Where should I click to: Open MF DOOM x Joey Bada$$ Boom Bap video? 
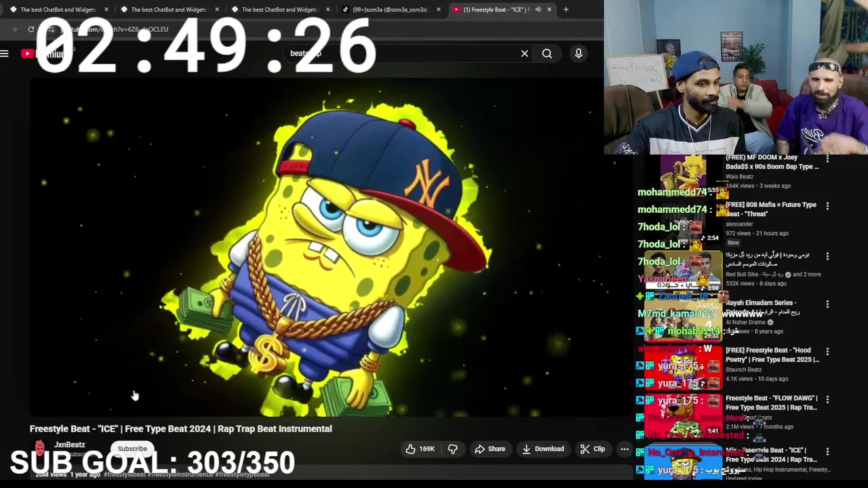click(772, 162)
